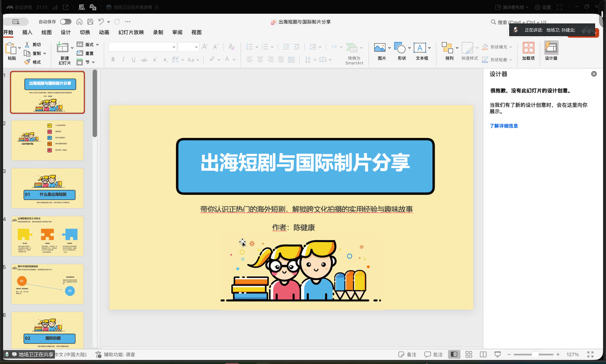
Task: Insert a Picture (图片) from ribbon
Action: (380, 48)
